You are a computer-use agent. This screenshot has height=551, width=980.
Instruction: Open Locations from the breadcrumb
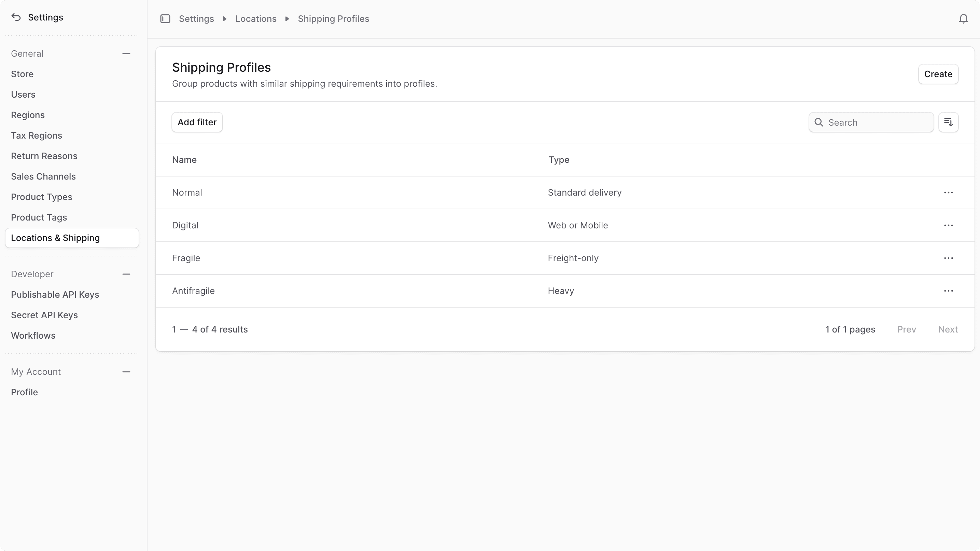point(255,19)
